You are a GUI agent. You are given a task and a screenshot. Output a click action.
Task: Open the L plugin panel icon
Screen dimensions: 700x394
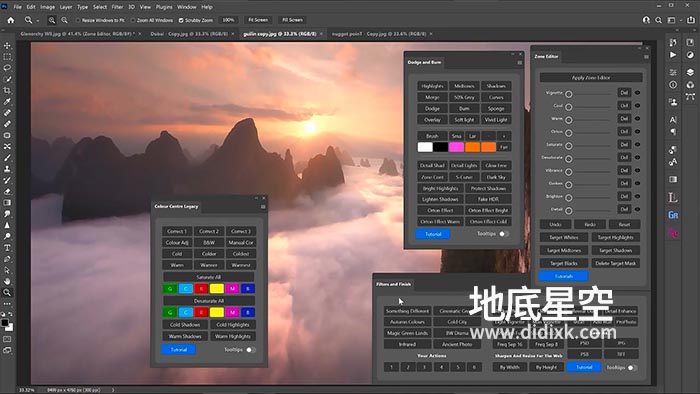click(673, 197)
